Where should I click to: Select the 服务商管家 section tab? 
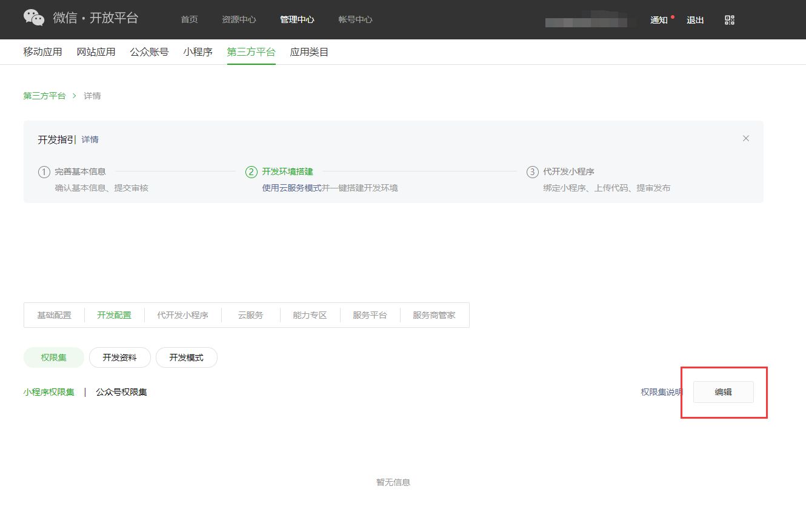pyautogui.click(x=434, y=315)
